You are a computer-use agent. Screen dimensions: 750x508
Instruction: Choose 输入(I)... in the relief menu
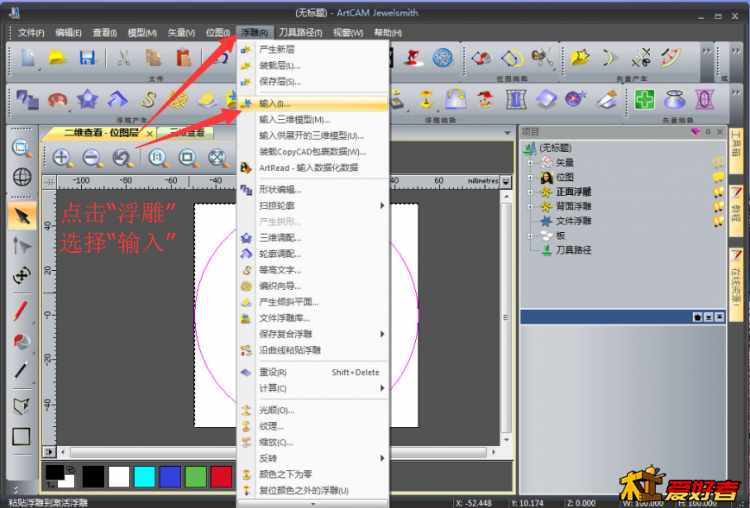(313, 103)
